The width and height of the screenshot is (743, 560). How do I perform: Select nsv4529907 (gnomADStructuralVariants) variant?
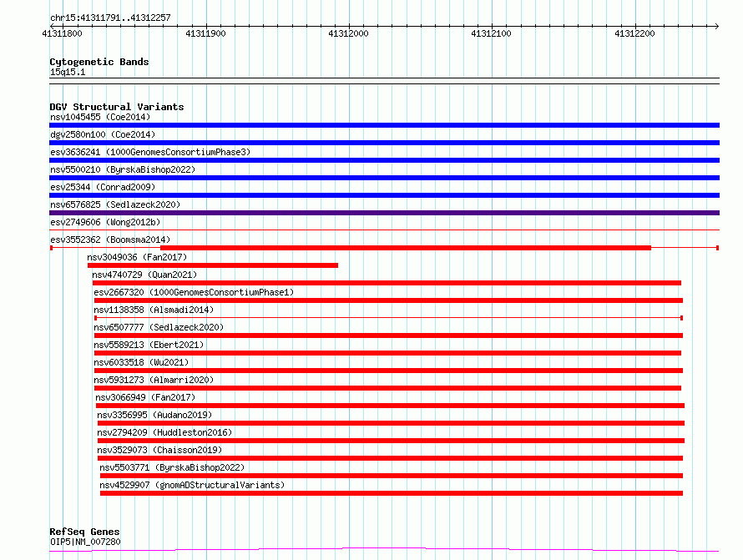[192, 485]
